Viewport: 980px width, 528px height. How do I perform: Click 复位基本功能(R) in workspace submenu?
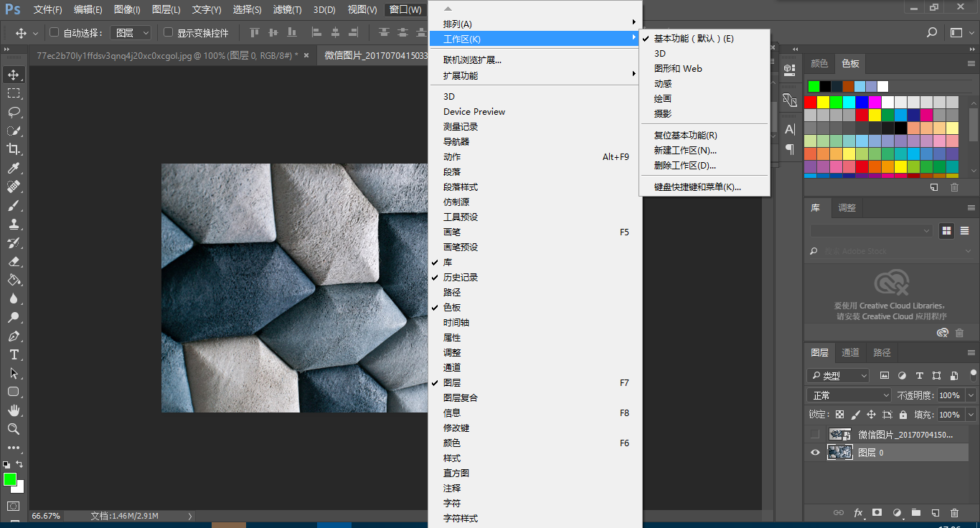[685, 136]
